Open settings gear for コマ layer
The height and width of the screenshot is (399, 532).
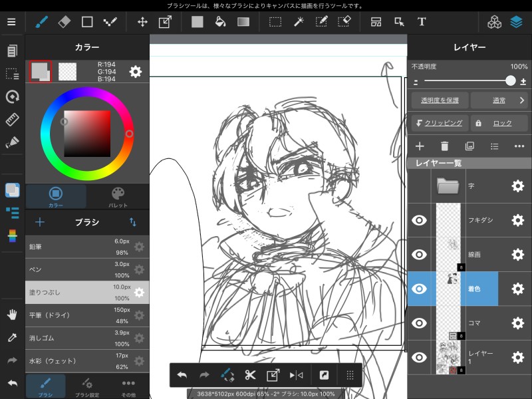point(518,323)
